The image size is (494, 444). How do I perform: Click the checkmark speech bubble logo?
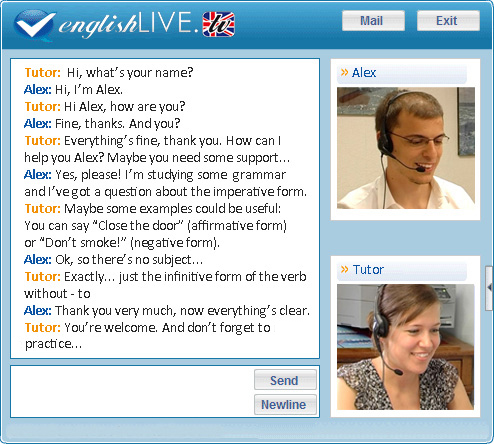[x=34, y=25]
